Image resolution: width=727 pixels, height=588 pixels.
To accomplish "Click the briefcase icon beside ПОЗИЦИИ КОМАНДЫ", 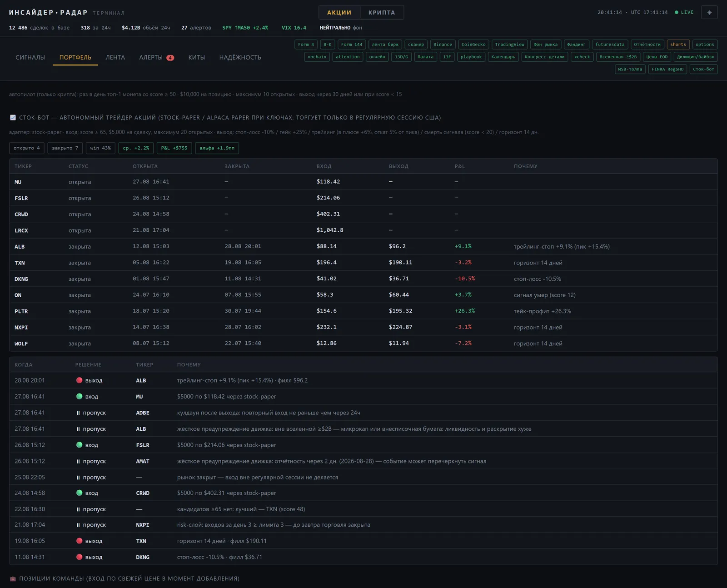I will [13, 579].
